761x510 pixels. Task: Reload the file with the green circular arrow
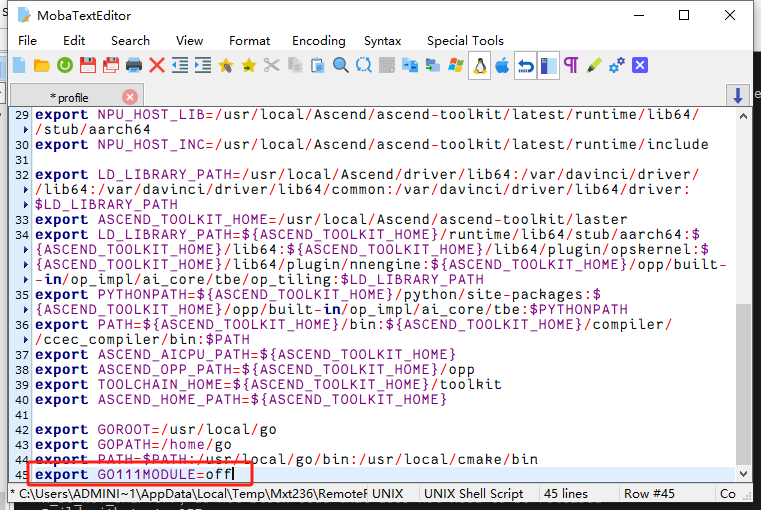[x=65, y=66]
